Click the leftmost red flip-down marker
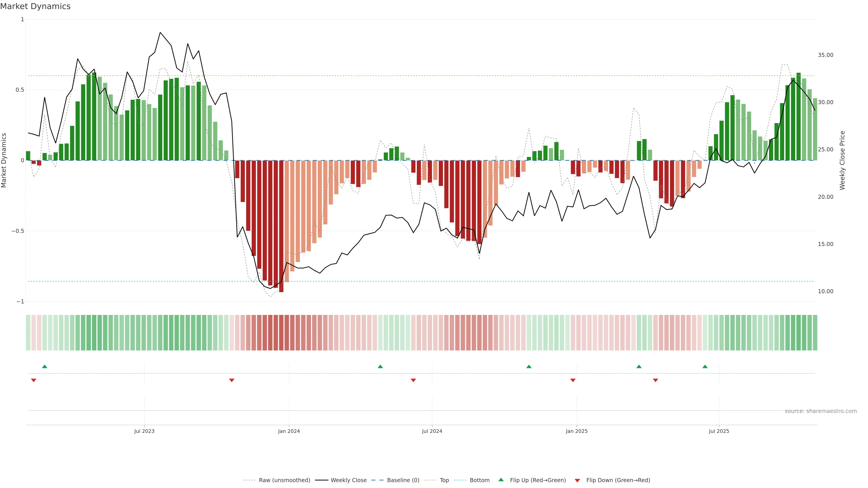Viewport: 868px width, 488px height. [33, 380]
